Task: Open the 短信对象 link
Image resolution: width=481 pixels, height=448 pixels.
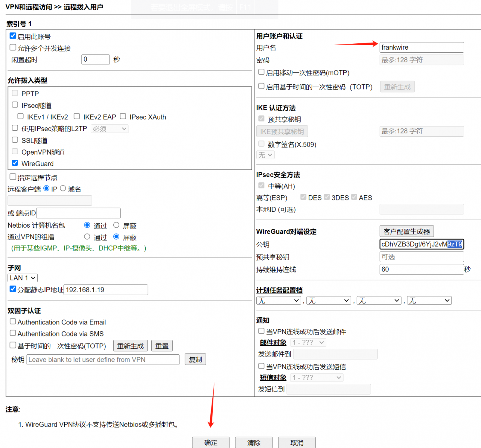Action: (x=273, y=377)
